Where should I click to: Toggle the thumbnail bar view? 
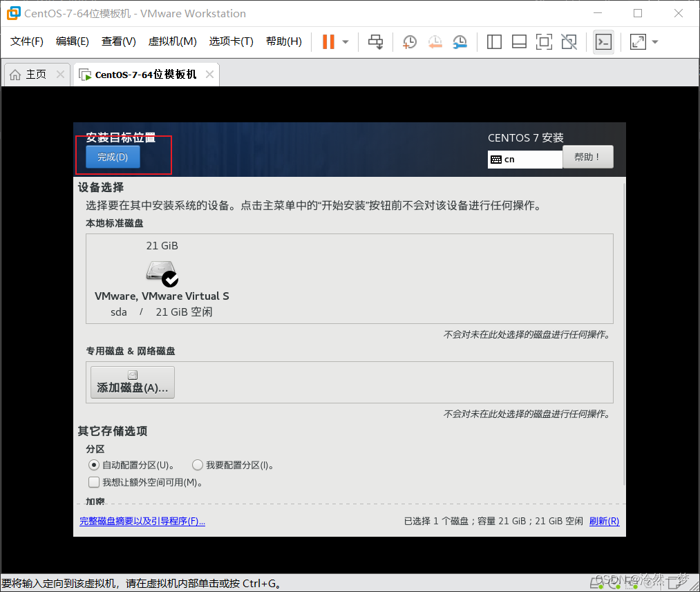click(519, 42)
